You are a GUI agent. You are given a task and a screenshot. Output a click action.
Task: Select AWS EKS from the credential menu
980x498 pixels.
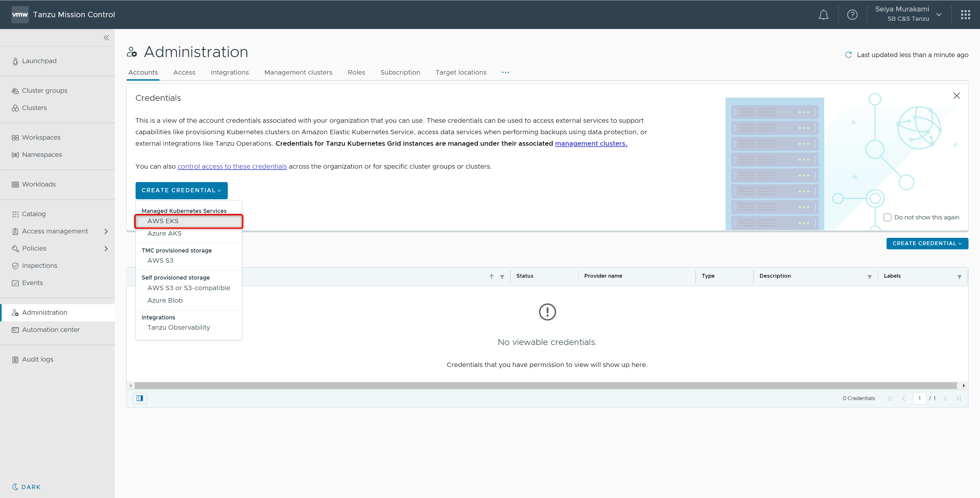163,221
